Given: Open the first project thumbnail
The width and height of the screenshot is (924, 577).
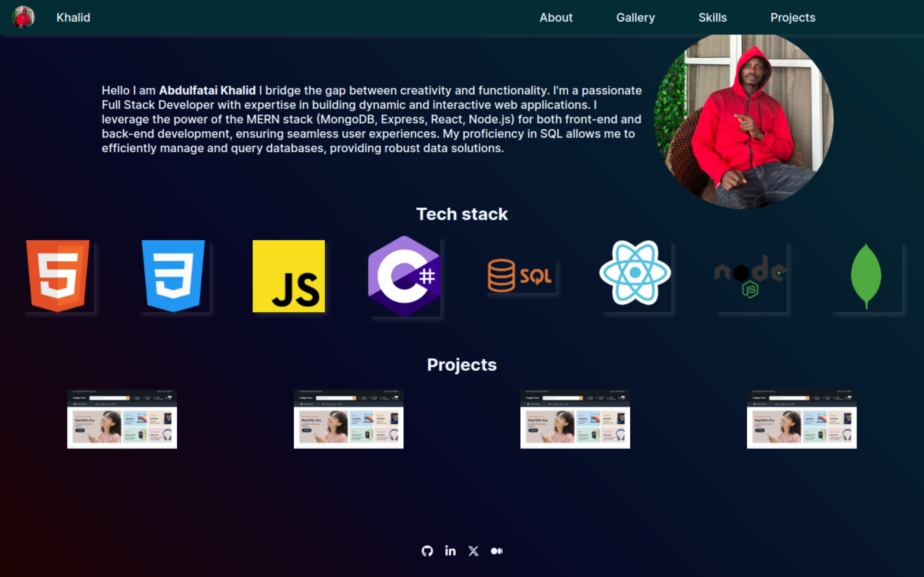Looking at the screenshot, I should pyautogui.click(x=122, y=419).
